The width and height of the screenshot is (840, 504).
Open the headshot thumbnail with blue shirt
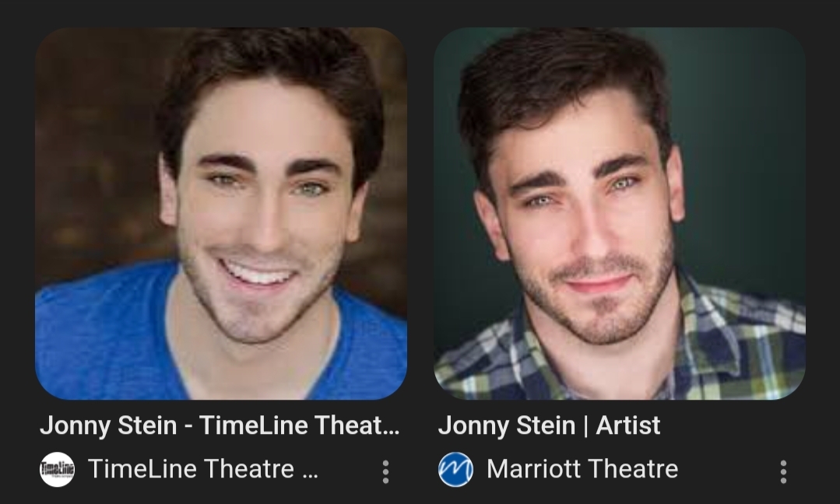[221, 213]
